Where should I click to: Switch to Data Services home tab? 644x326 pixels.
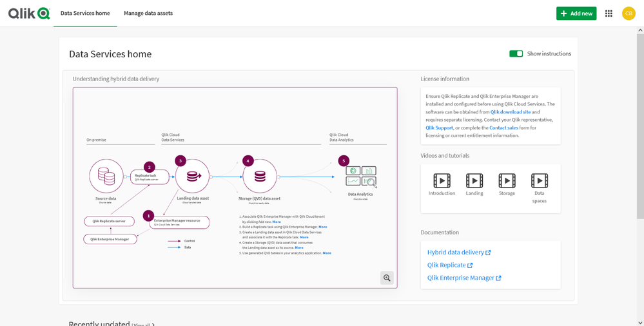point(85,14)
